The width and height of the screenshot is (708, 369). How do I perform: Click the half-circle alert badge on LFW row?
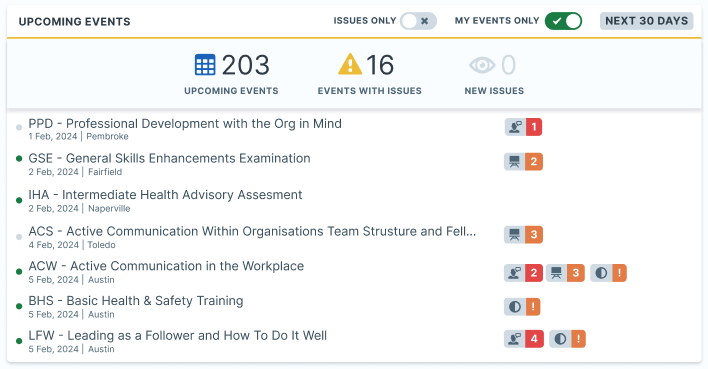568,339
